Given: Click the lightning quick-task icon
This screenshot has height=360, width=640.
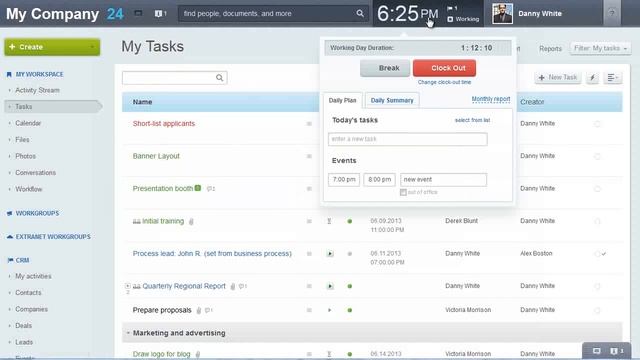Looking at the screenshot, I should pyautogui.click(x=592, y=78).
